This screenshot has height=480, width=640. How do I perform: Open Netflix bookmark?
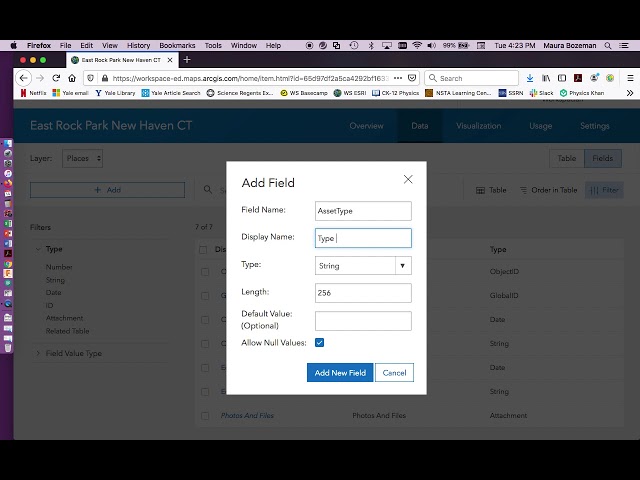33,93
